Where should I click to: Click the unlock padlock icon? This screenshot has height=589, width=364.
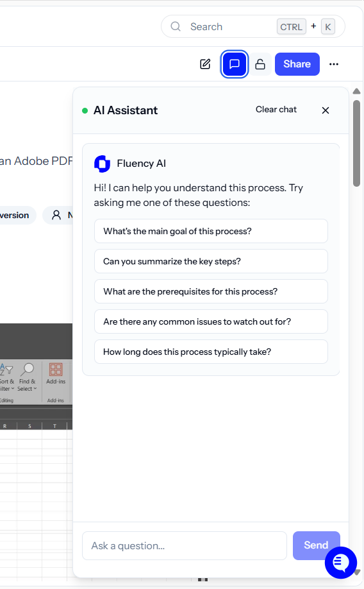[260, 64]
